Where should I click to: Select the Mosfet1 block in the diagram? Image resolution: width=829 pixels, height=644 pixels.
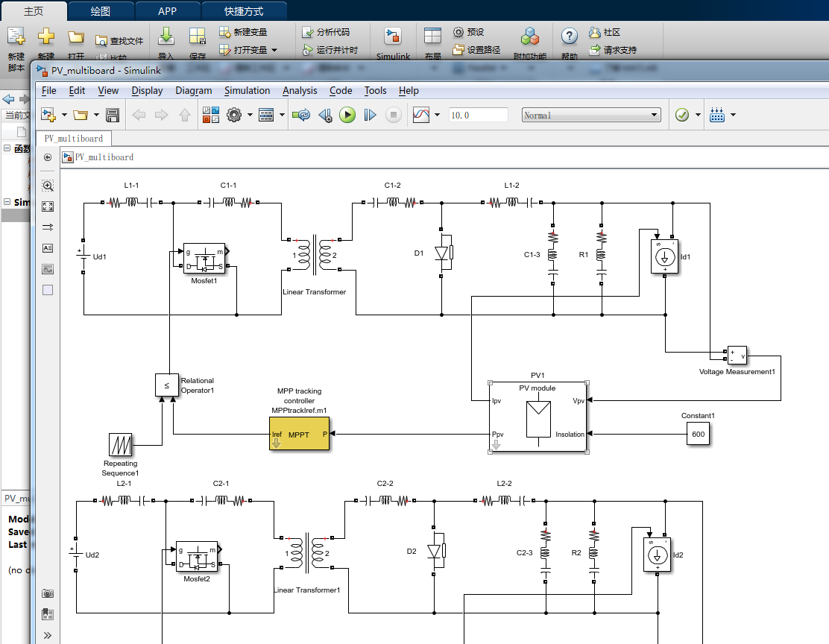[x=204, y=259]
